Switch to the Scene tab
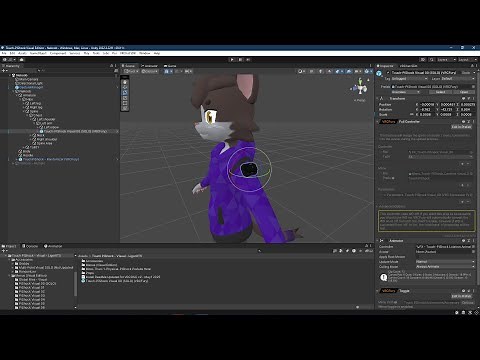 [x=128, y=66]
